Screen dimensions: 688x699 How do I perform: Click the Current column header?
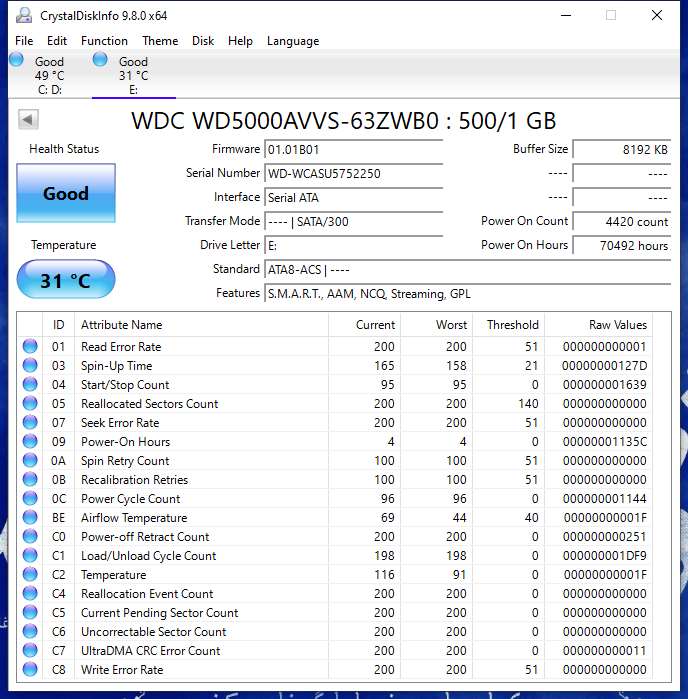[x=365, y=325]
